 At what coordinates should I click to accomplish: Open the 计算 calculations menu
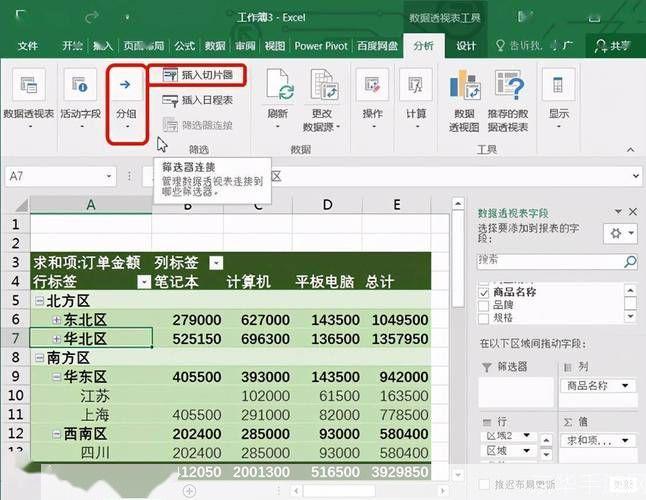pos(416,99)
